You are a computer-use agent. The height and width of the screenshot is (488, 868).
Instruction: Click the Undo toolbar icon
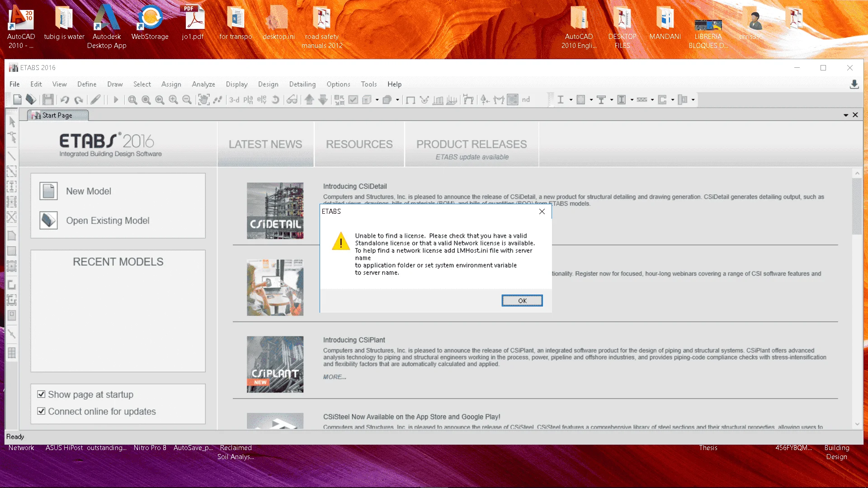65,100
